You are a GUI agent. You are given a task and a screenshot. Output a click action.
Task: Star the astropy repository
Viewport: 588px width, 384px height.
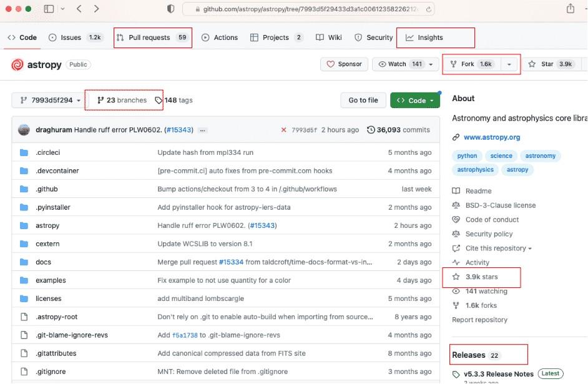(x=552, y=64)
